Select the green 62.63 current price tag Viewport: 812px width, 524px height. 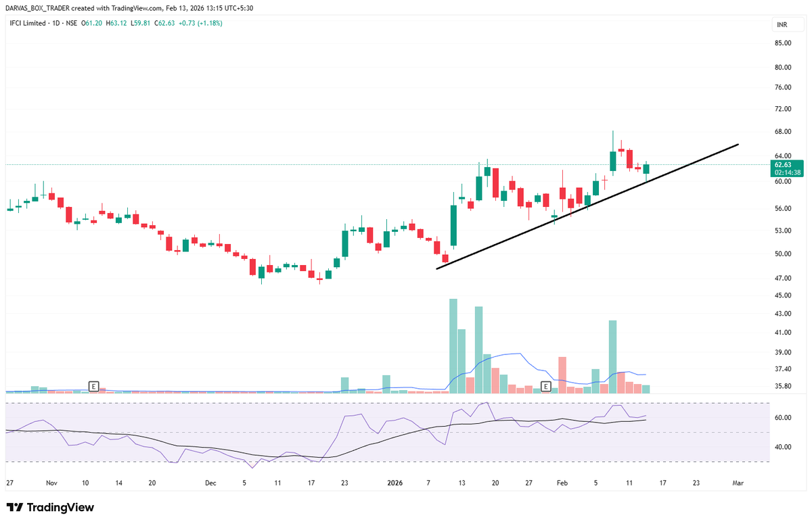(783, 164)
